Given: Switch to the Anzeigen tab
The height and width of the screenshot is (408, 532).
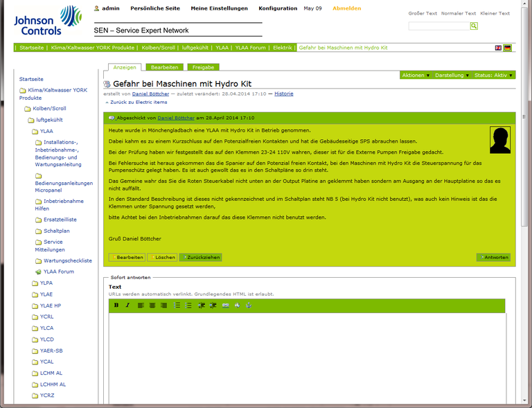Looking at the screenshot, I should point(125,67).
